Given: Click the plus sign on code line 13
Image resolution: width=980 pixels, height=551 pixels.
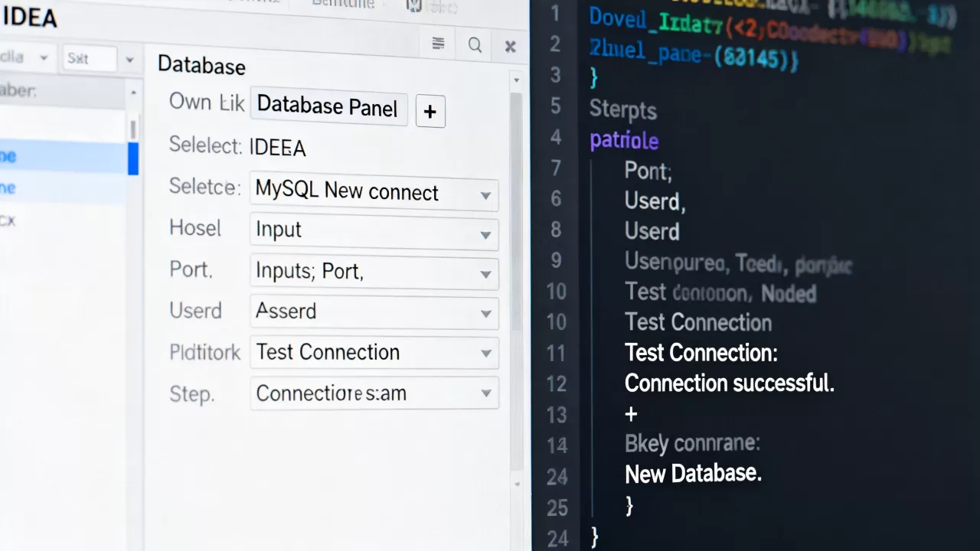Looking at the screenshot, I should pos(632,414).
